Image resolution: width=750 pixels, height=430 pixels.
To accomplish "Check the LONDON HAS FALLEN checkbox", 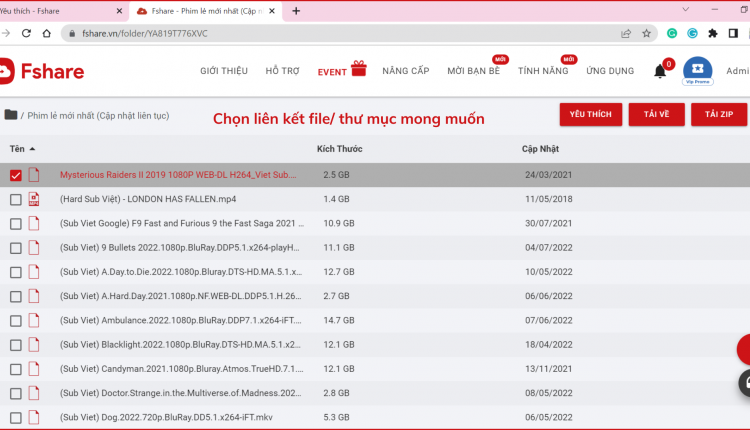I will pos(16,199).
